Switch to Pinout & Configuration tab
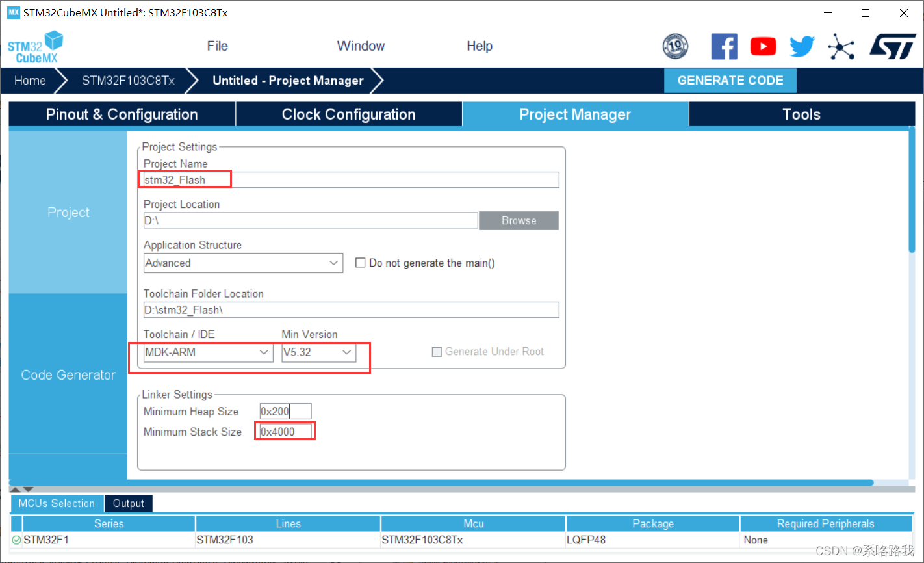 click(122, 114)
